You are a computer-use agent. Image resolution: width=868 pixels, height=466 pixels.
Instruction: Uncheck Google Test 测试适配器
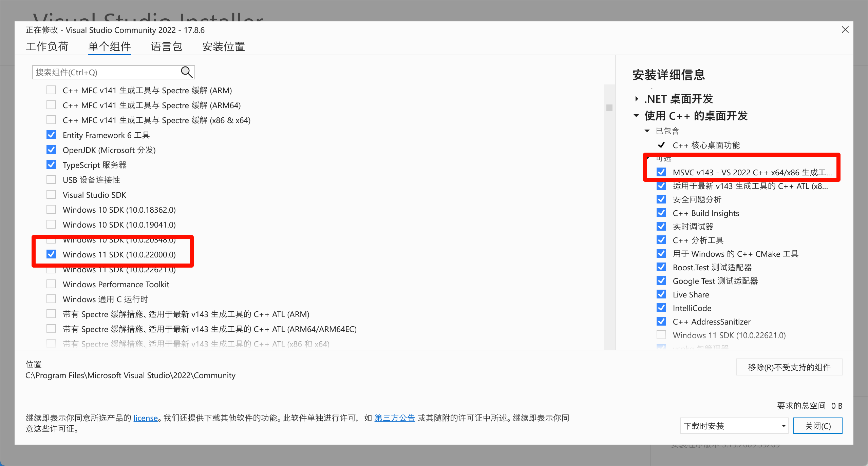click(x=661, y=281)
